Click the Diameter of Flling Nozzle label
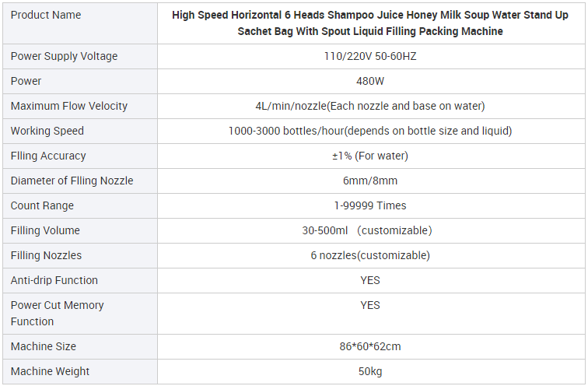Screen dimensions: 588x386 pos(72,181)
